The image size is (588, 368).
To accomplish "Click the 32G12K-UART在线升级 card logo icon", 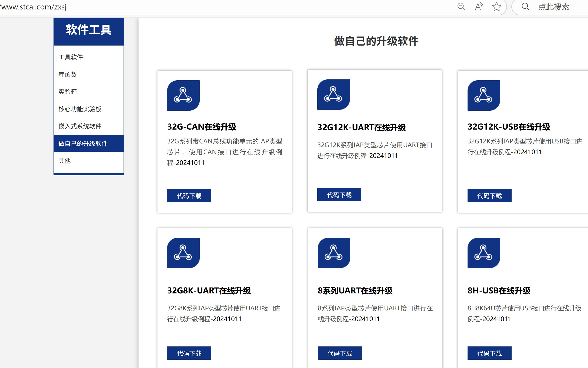I will click(334, 95).
